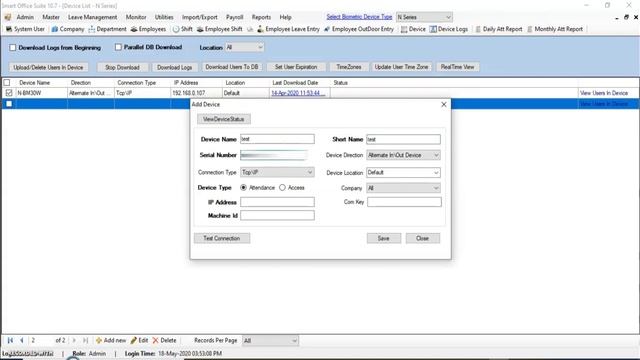Open the Payroll menu
The height and width of the screenshot is (360, 640).
pos(235,17)
